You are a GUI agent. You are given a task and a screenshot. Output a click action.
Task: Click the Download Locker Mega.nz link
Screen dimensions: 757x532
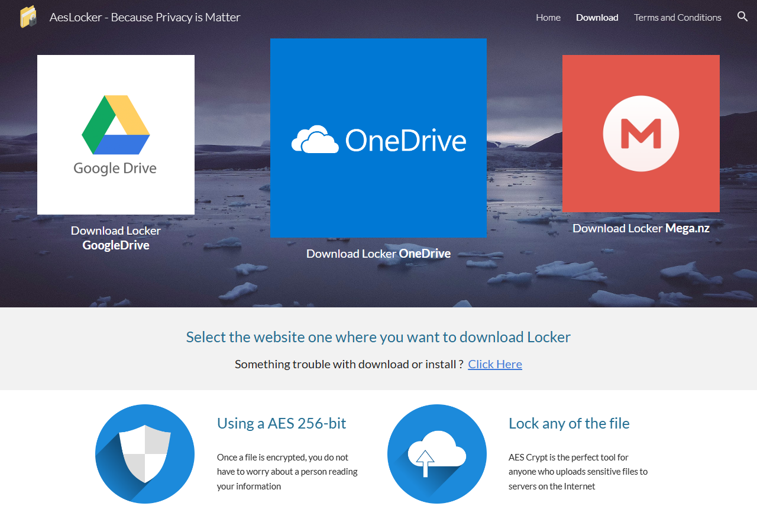[641, 228]
